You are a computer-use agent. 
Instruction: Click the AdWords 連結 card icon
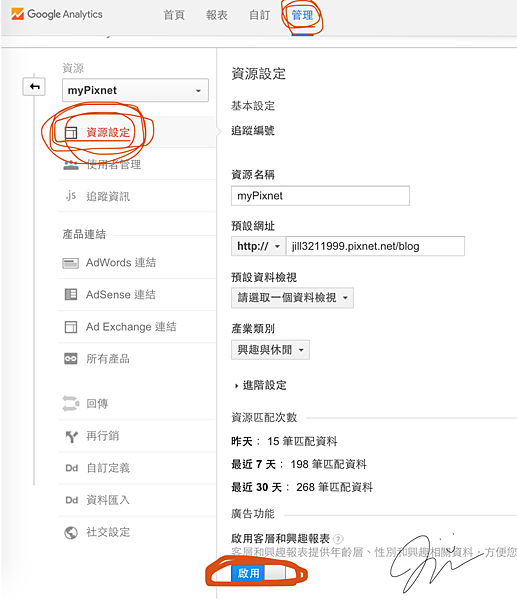[x=70, y=263]
